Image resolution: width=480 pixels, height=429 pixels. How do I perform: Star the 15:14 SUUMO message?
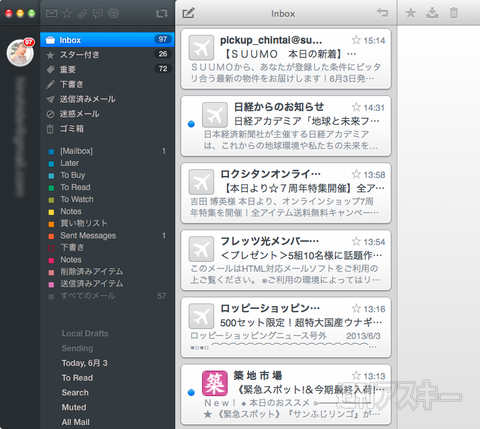356,40
